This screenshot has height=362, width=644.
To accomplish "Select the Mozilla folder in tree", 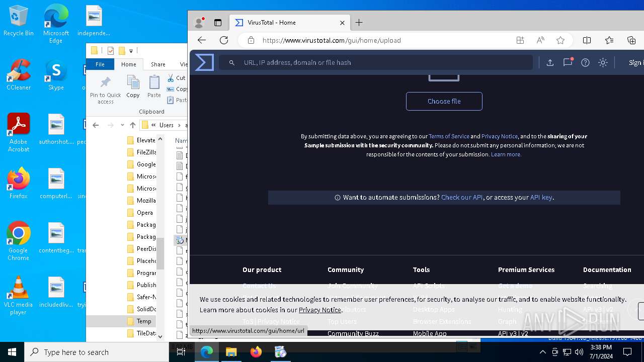I will tap(141, 201).
